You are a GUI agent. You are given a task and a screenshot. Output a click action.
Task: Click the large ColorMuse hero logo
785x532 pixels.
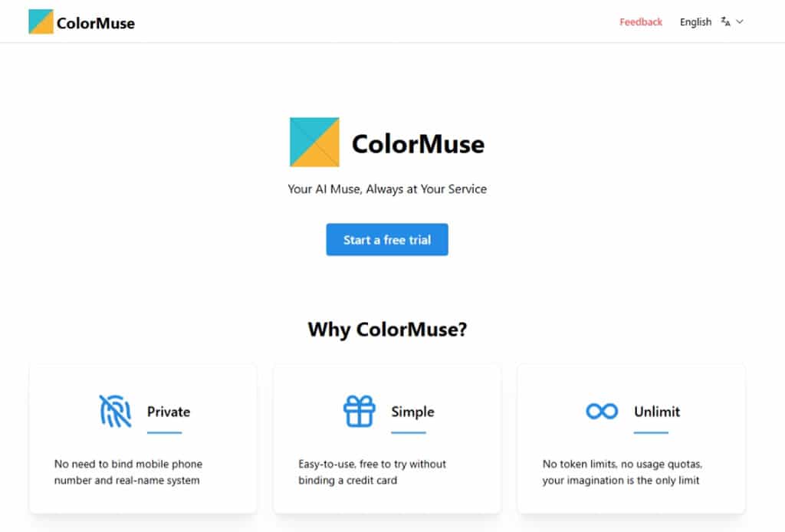click(314, 142)
